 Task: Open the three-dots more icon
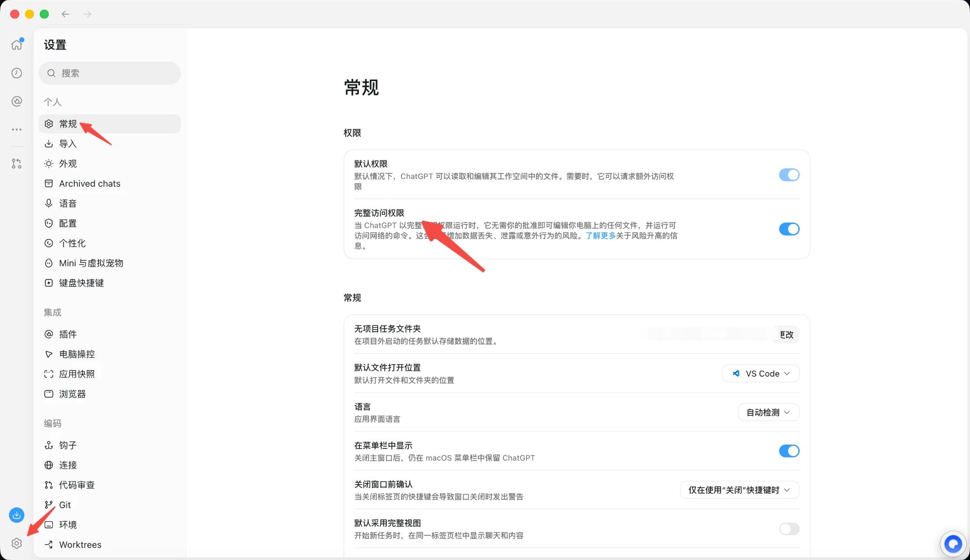[x=17, y=129]
